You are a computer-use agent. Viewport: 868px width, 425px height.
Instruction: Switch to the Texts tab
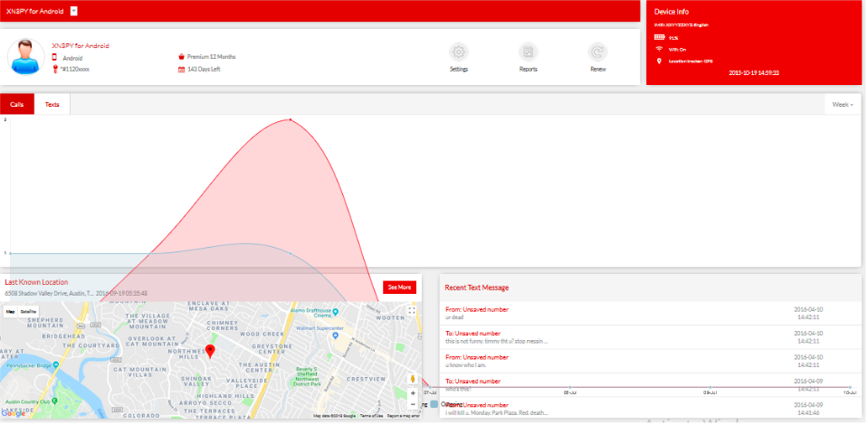coord(52,105)
